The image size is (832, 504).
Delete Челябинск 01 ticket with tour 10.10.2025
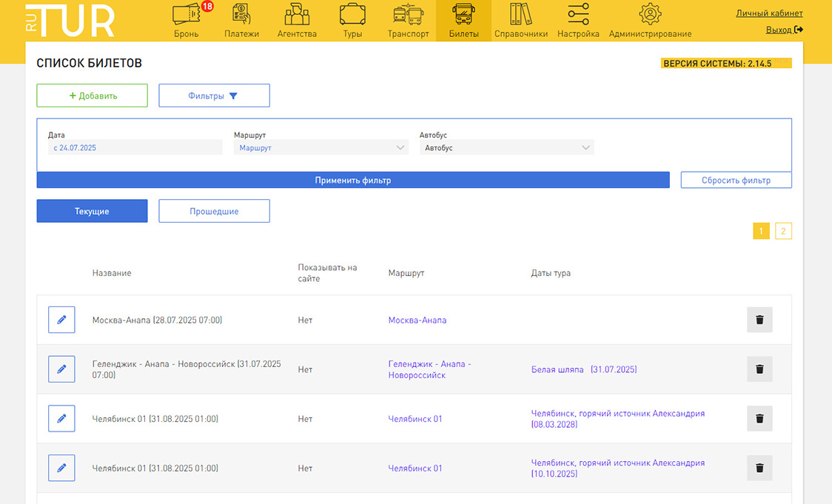(759, 468)
